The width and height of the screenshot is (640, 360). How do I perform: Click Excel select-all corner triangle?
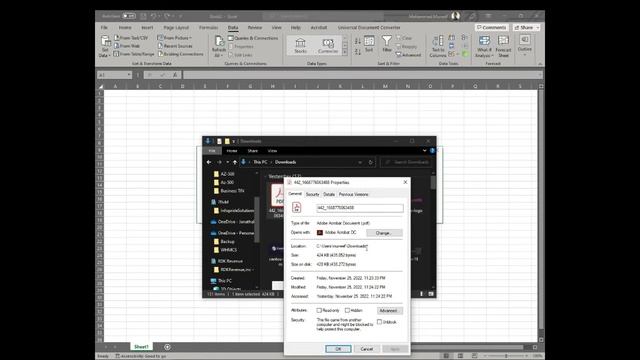point(100,86)
